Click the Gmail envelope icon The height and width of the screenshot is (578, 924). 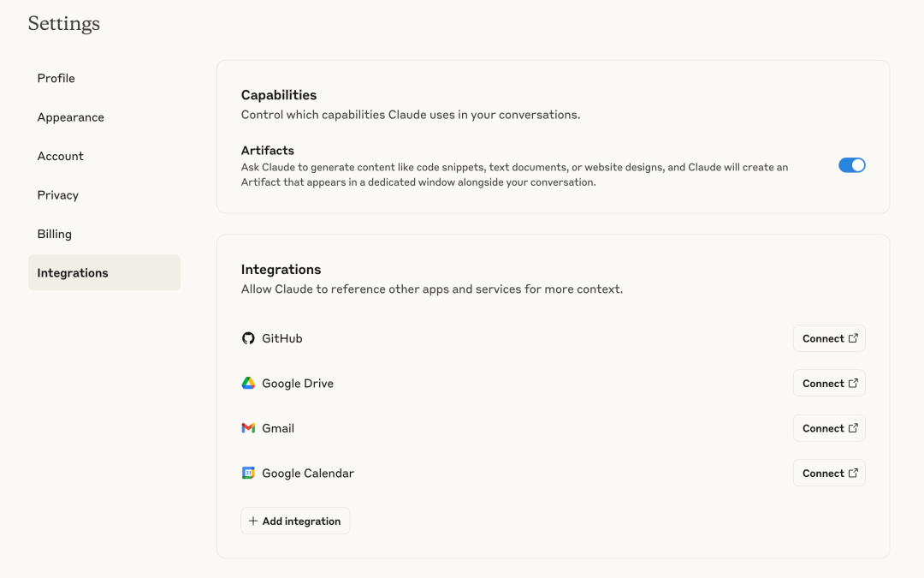[x=248, y=428]
